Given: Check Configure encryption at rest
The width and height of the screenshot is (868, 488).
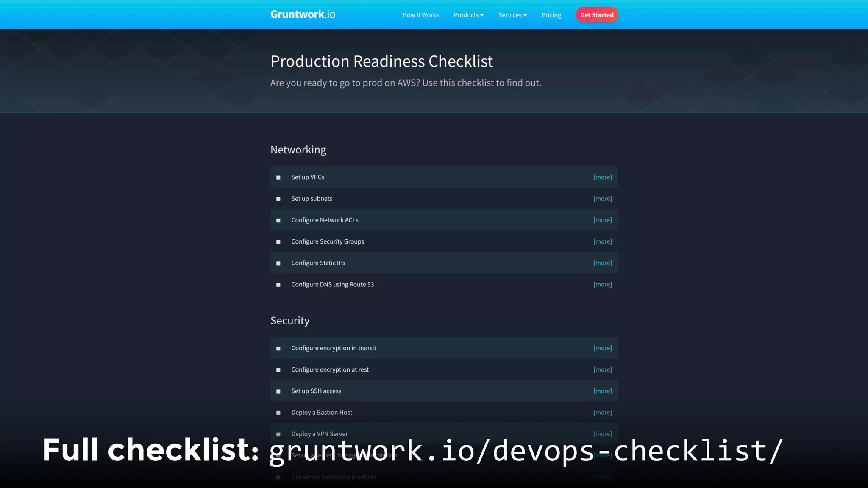Looking at the screenshot, I should click(x=278, y=370).
